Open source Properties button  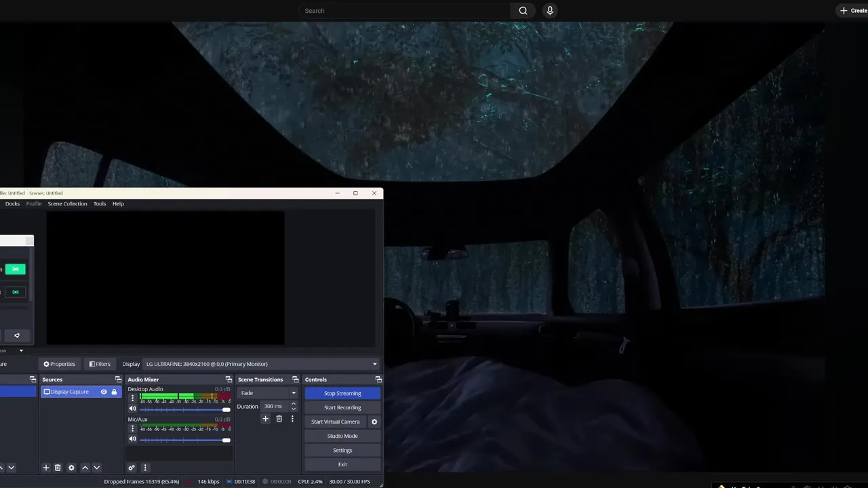pyautogui.click(x=60, y=364)
